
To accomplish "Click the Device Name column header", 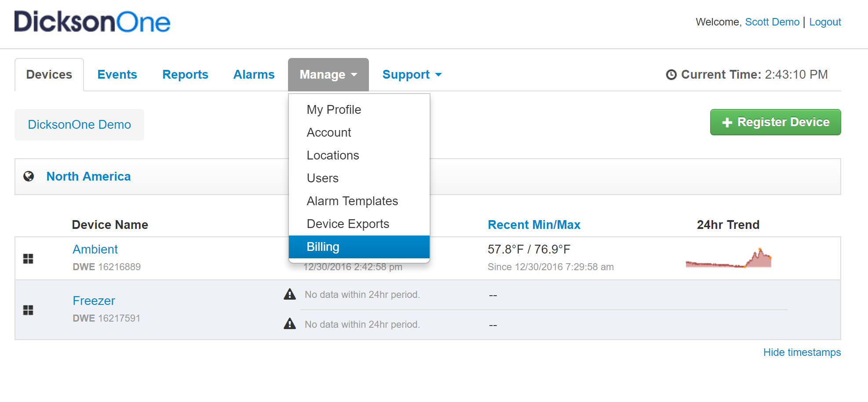I will click(110, 225).
